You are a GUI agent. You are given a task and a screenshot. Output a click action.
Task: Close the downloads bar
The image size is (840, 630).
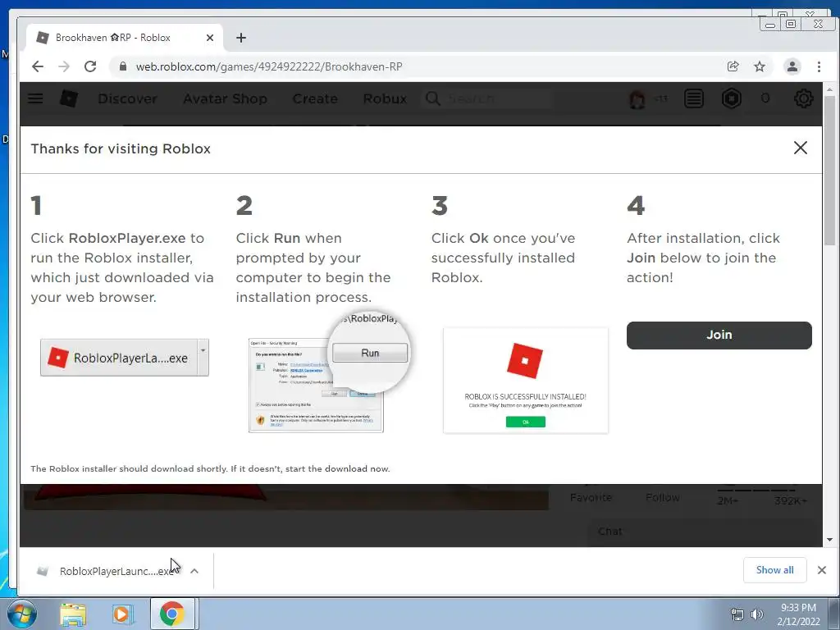tap(822, 570)
